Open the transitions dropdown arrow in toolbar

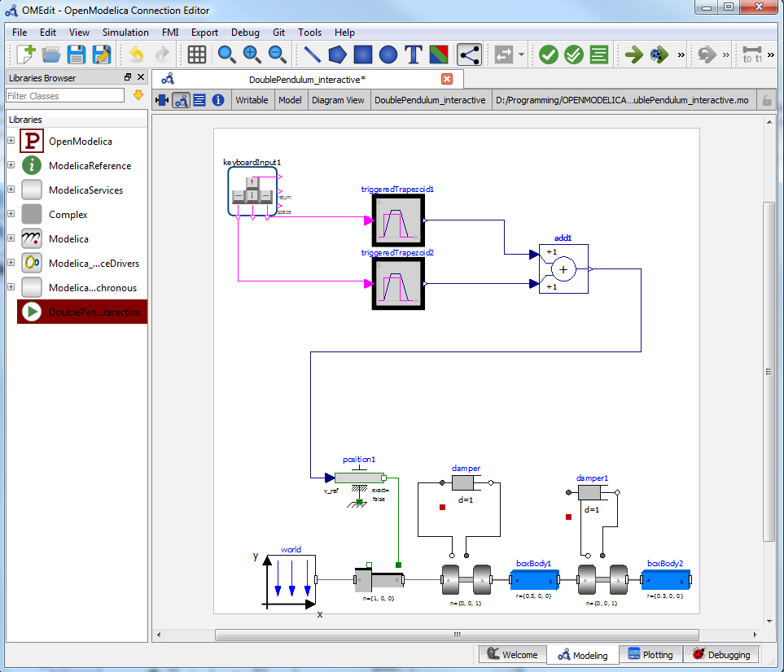pyautogui.click(x=521, y=55)
